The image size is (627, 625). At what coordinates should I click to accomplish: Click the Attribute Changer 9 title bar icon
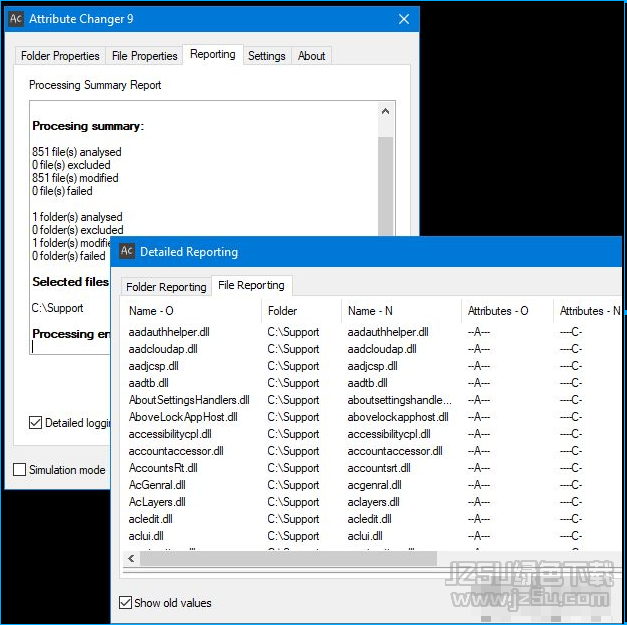pyautogui.click(x=16, y=18)
